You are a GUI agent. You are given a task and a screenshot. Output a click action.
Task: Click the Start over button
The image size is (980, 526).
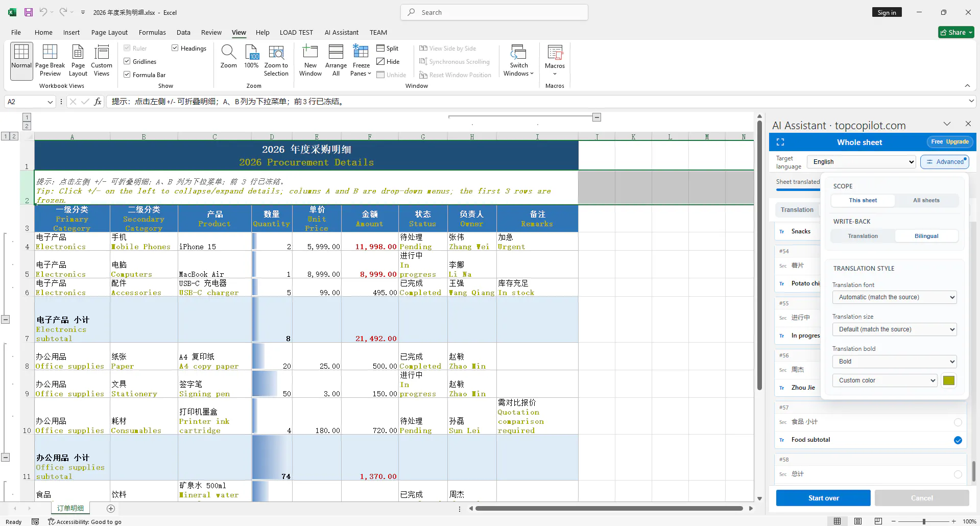tap(823, 498)
